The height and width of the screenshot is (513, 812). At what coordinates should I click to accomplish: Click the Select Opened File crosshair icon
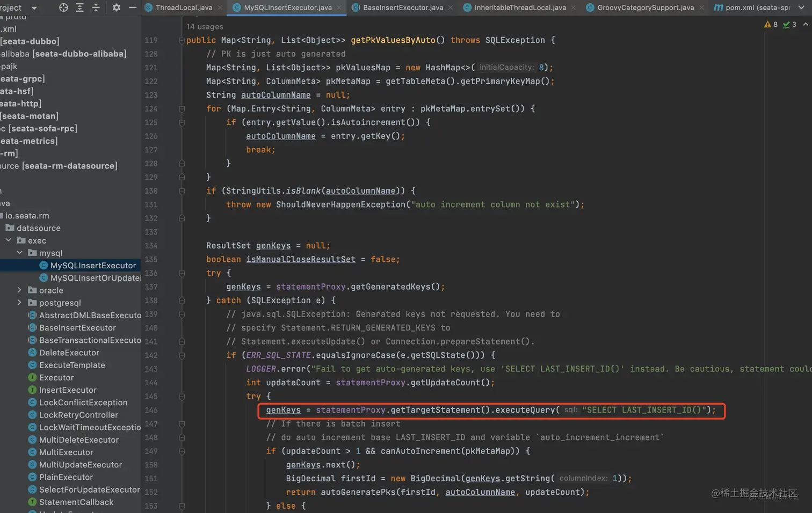[63, 8]
